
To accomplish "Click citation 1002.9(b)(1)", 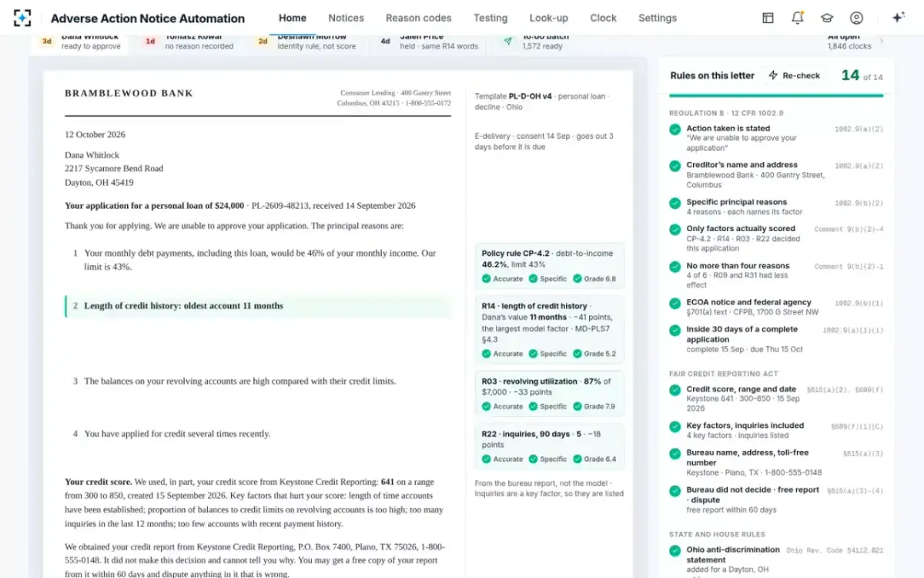I will 859,303.
